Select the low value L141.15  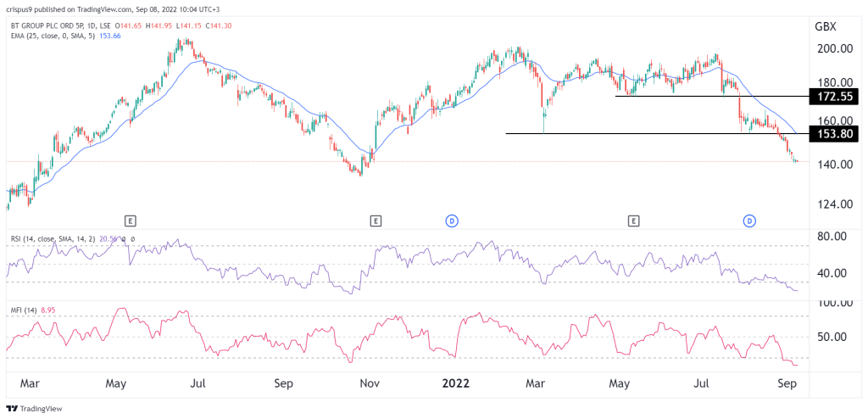pos(191,25)
